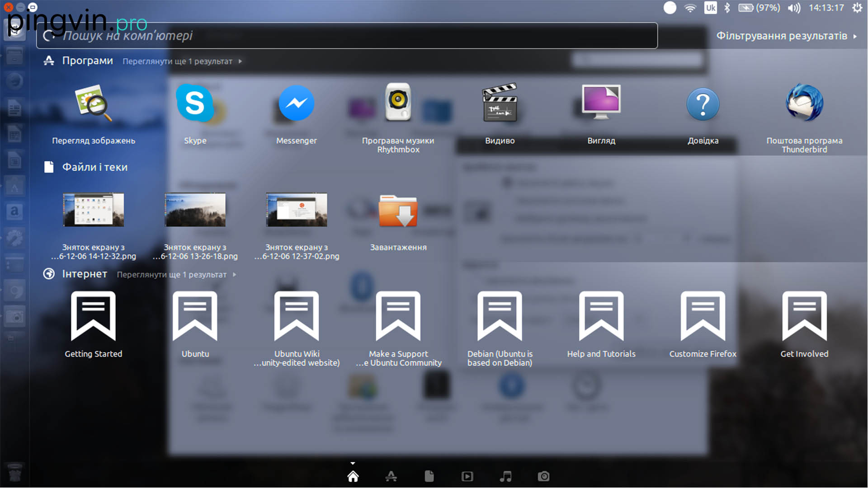
Task: Click the Dash search field
Action: pyautogui.click(x=347, y=36)
